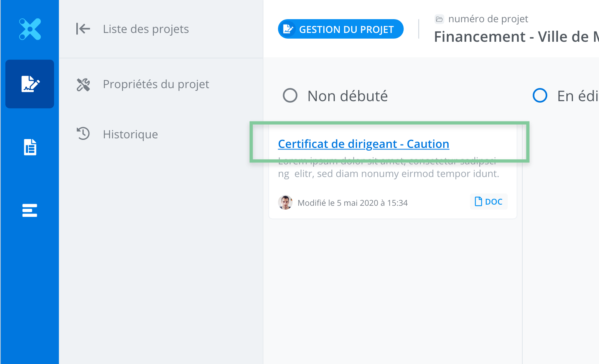The image size is (599, 364).
Task: Open the documents list sidebar icon
Action: [30, 147]
